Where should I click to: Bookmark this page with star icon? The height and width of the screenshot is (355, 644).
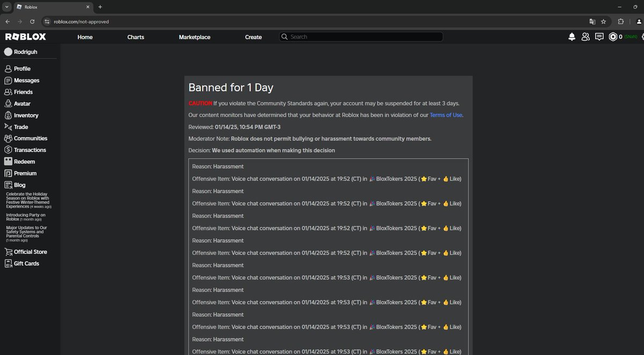pyautogui.click(x=603, y=21)
